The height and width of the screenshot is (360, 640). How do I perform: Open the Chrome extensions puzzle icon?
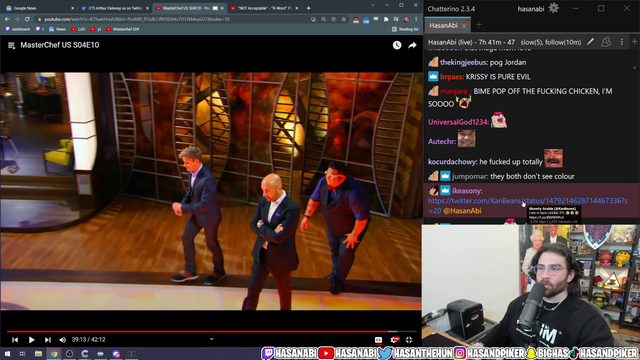(386, 19)
